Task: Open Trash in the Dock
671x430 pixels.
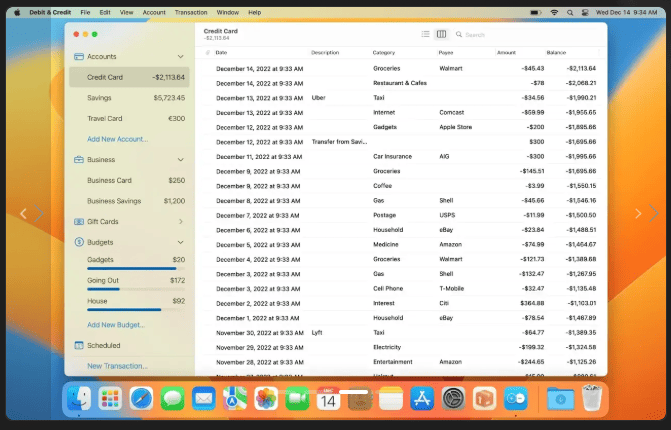Action: (592, 398)
